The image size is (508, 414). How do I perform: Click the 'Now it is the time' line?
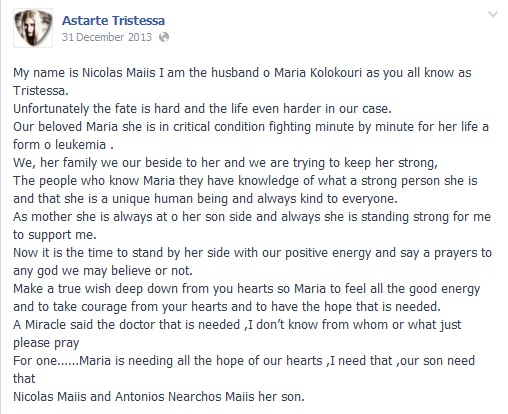[252, 253]
